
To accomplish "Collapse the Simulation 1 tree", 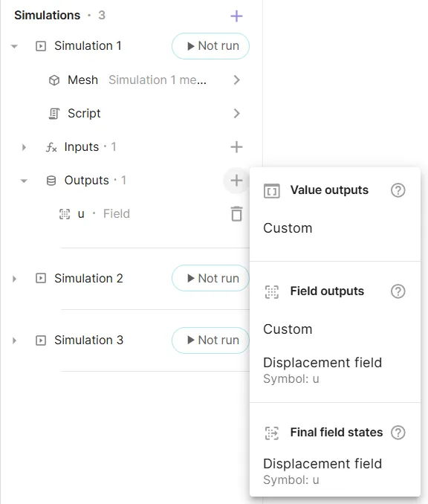I will click(14, 46).
